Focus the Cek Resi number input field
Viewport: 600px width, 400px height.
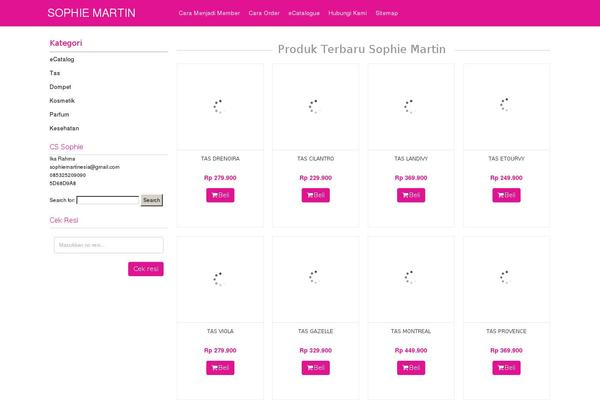[x=109, y=245]
